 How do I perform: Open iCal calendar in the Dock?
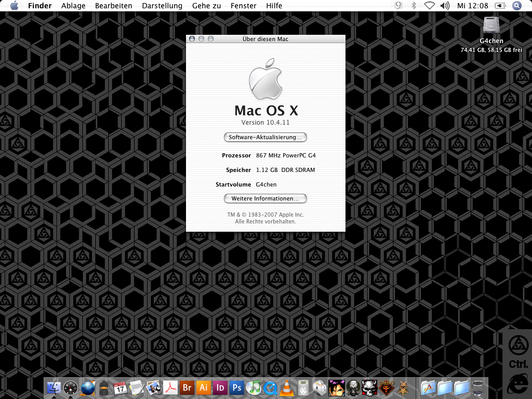(x=121, y=388)
